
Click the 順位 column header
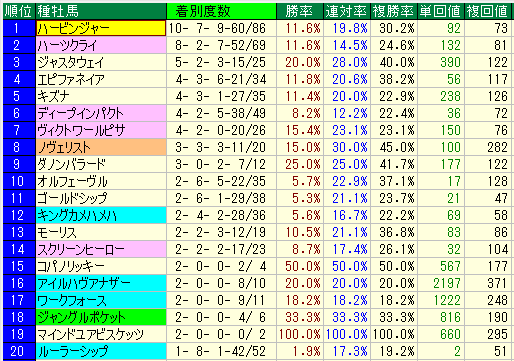pyautogui.click(x=19, y=11)
